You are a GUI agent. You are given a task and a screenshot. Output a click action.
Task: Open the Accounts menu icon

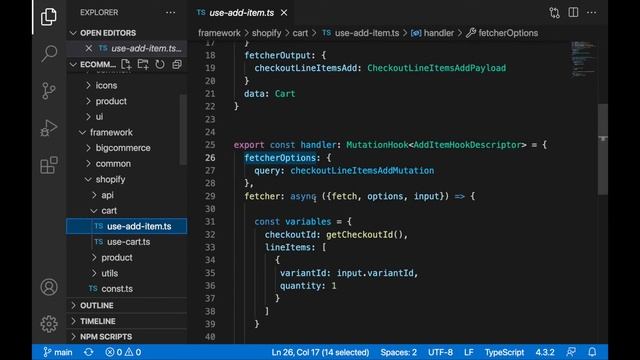click(49, 287)
